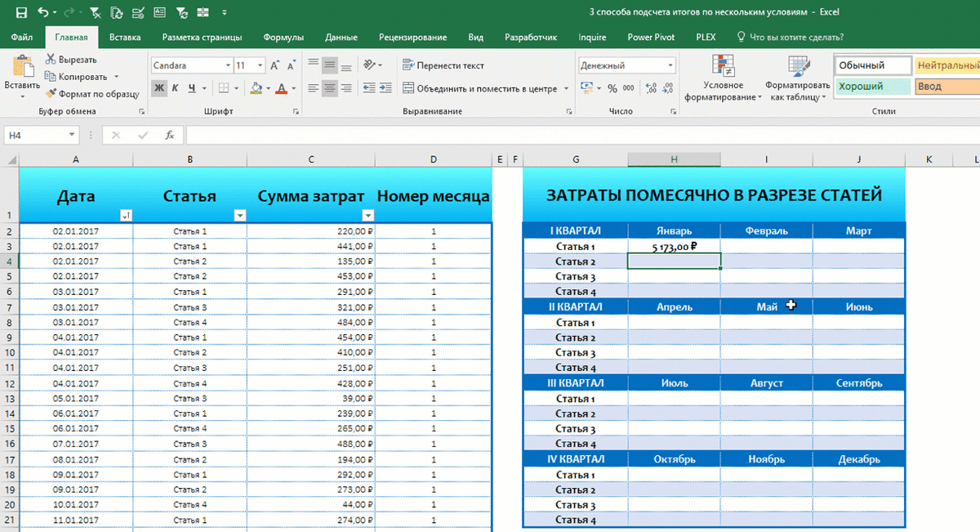This screenshot has height=532, width=980.
Task: Expand the Копировать dropdown arrow
Action: click(117, 77)
